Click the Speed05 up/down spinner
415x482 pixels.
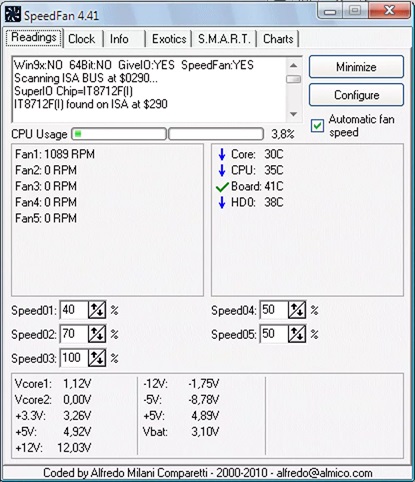pos(297,334)
